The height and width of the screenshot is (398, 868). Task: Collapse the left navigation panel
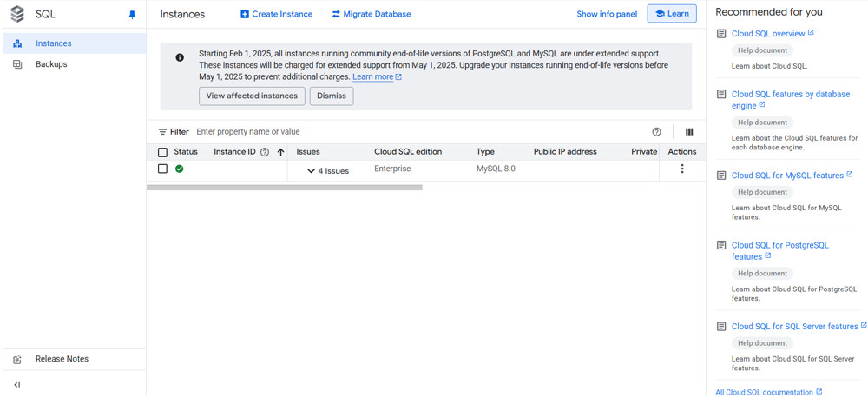[x=17, y=384]
